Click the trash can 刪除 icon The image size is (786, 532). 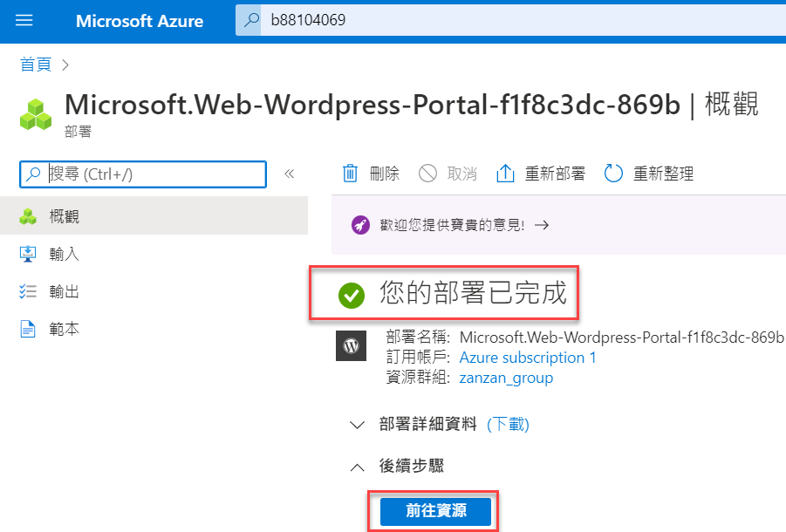click(350, 174)
